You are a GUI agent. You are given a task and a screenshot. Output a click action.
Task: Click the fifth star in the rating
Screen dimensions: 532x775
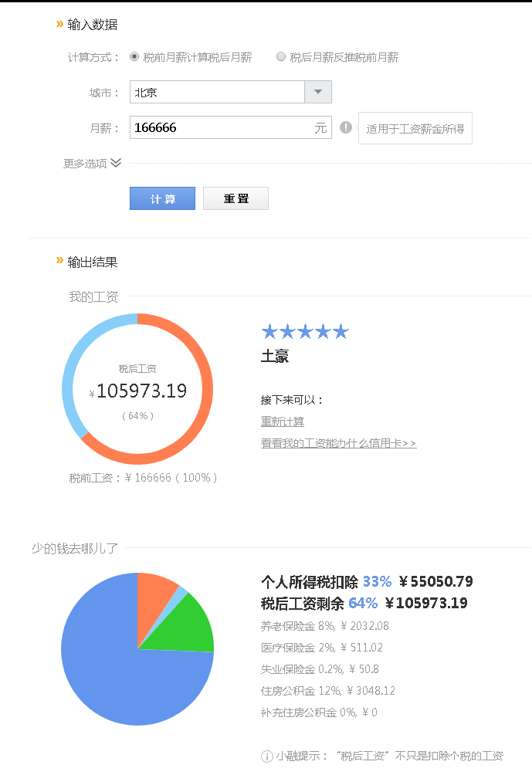[x=341, y=332]
